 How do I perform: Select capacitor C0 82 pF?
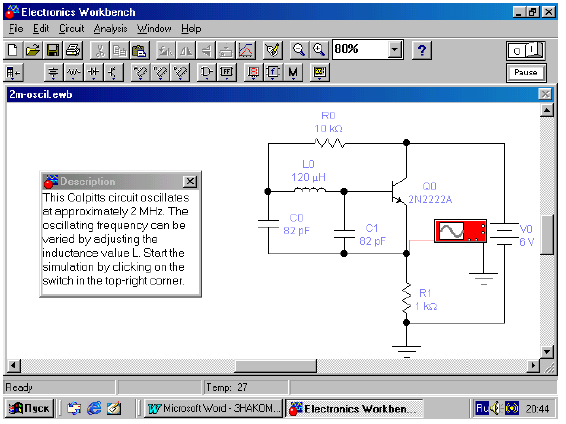[268, 224]
